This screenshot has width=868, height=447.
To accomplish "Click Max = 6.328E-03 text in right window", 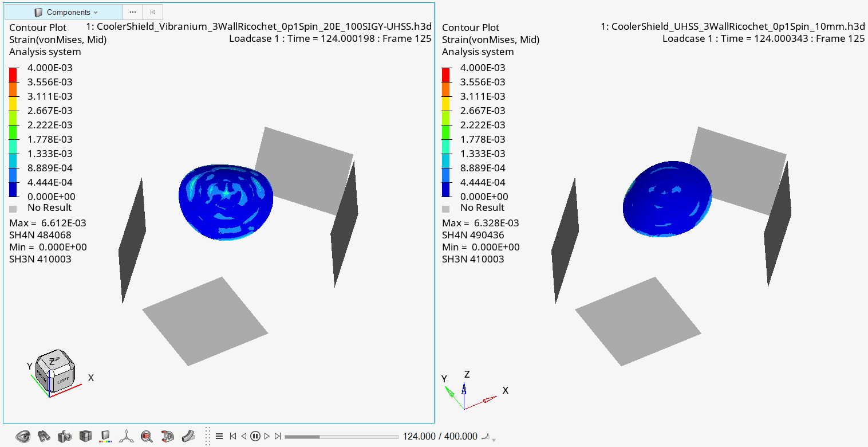I will [x=480, y=223].
